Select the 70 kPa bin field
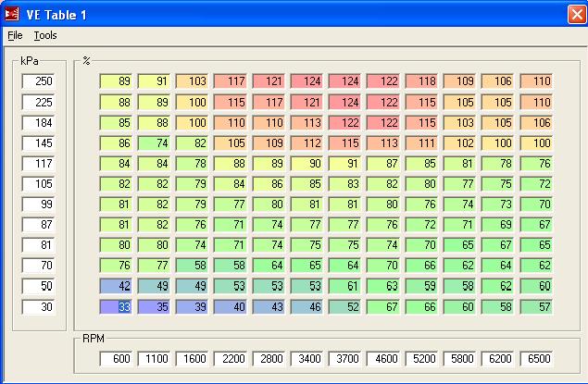 pyautogui.click(x=39, y=266)
